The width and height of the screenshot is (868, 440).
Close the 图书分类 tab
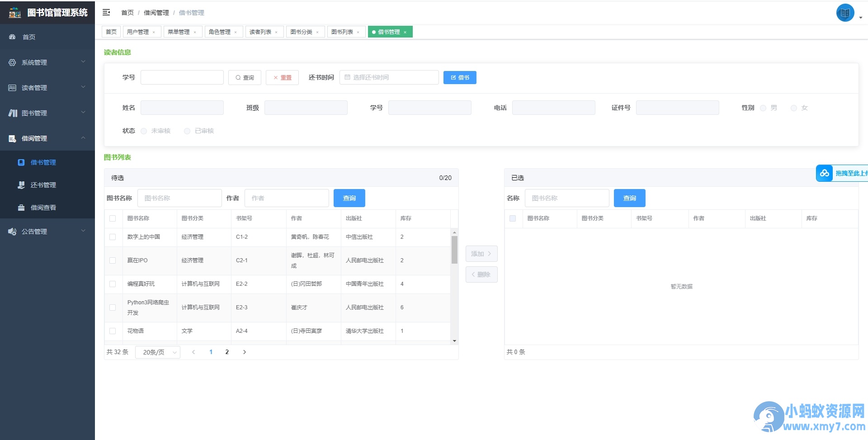[317, 32]
